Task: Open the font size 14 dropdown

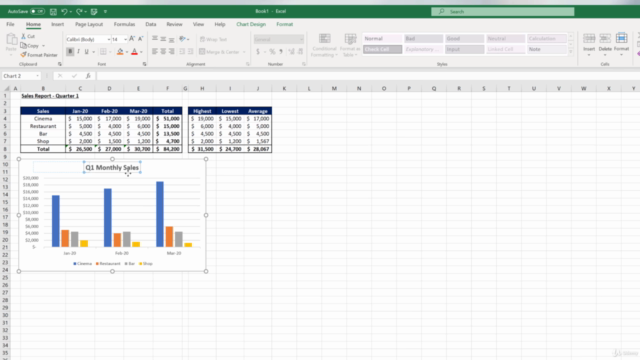Action: pyautogui.click(x=125, y=40)
